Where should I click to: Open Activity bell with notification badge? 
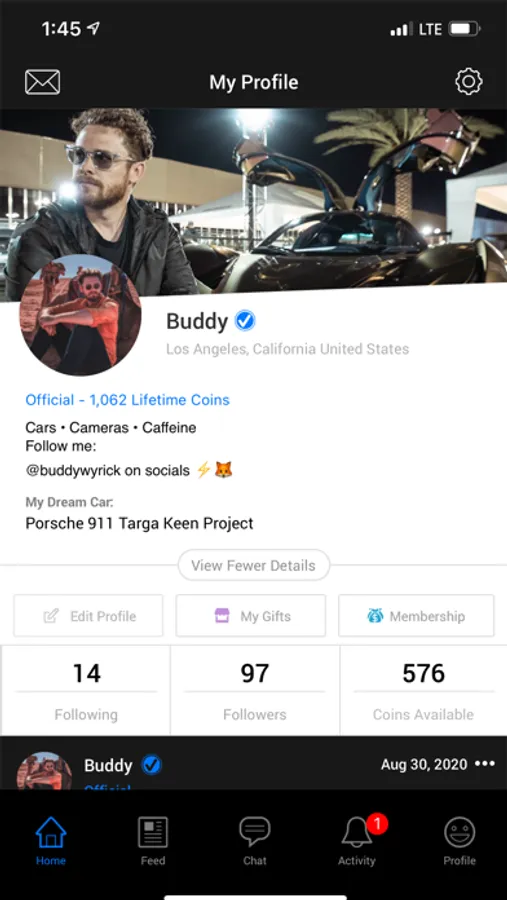357,840
